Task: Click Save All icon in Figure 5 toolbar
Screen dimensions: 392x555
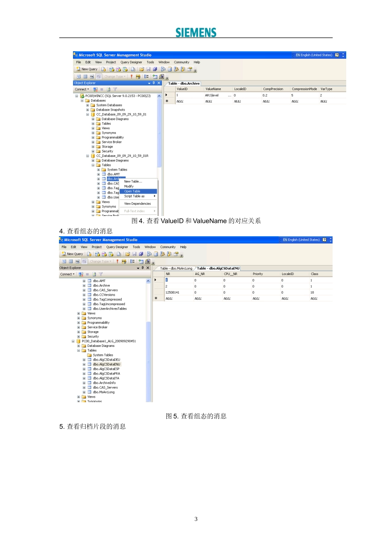Action: (141, 254)
